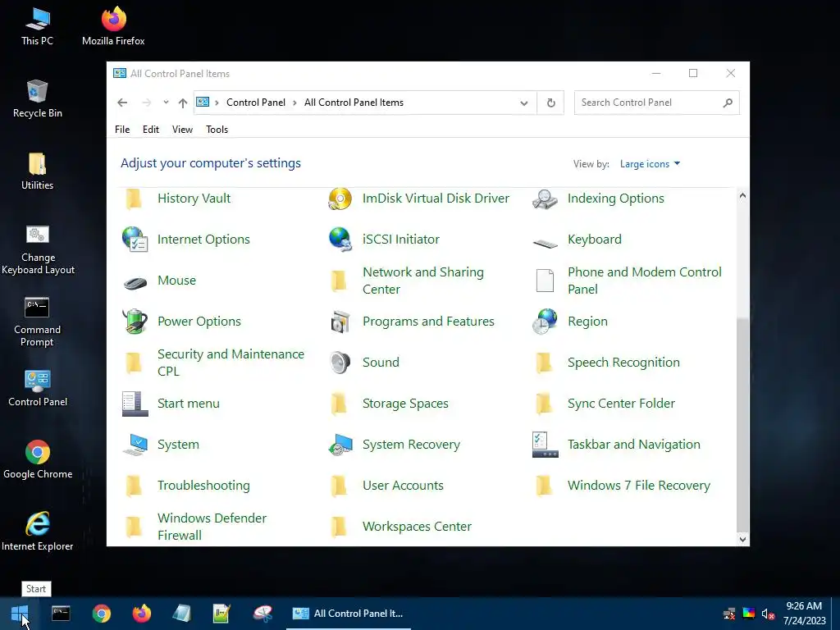Refresh the Control Panel view
Viewport: 840px width, 630px height.
pyautogui.click(x=550, y=103)
